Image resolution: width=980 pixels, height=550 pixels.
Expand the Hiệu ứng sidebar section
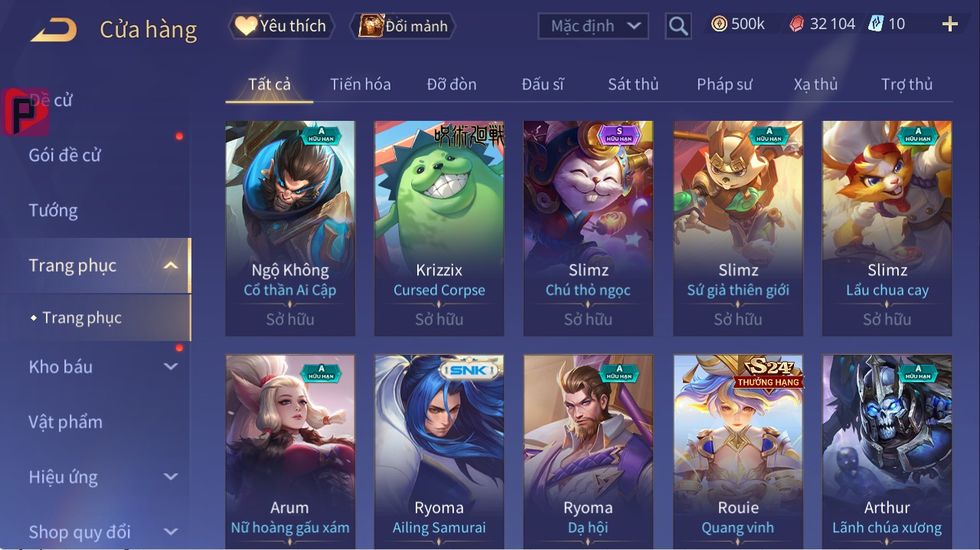[x=170, y=477]
